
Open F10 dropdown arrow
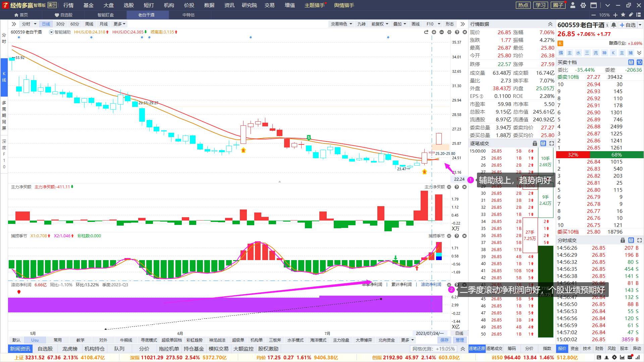point(439,24)
